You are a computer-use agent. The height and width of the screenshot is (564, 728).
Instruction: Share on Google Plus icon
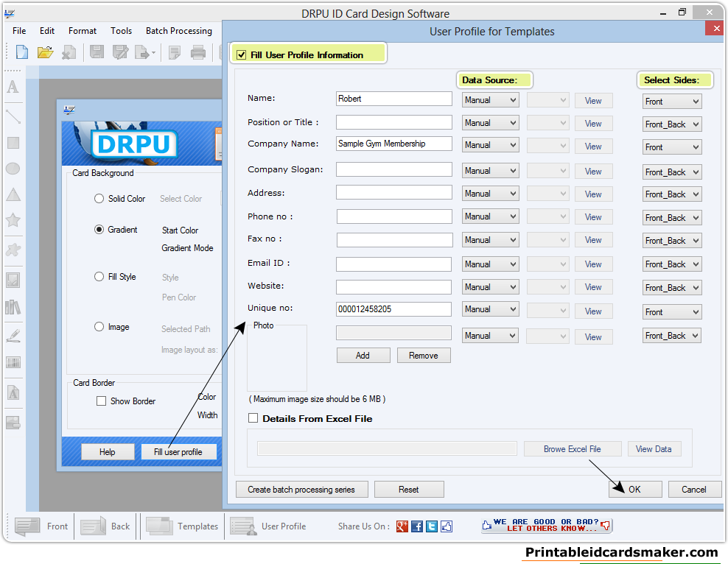point(402,526)
